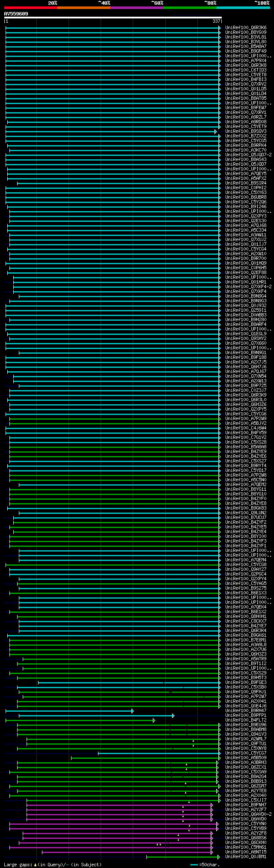
Task: Open the UniRef100_A7QJ67 hit link
Action: 246,372
